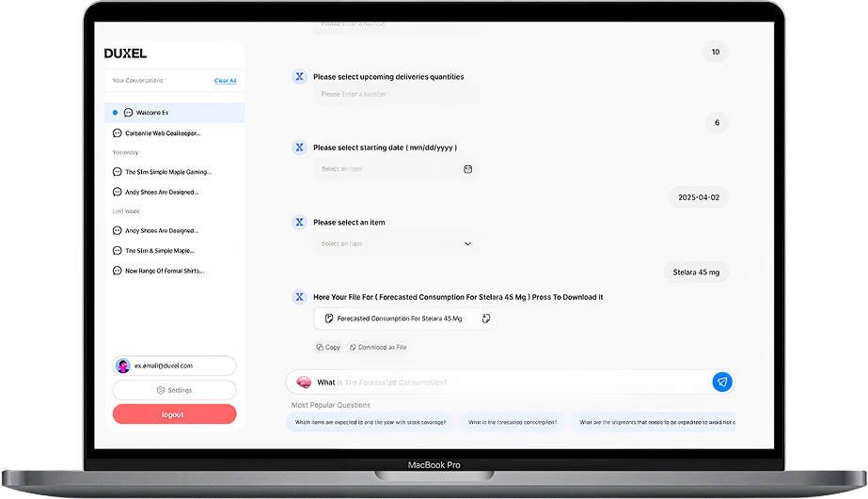Open 'The Slim Simple Maple Gaming' under Yesterday
868x499 pixels.
pyautogui.click(x=167, y=172)
